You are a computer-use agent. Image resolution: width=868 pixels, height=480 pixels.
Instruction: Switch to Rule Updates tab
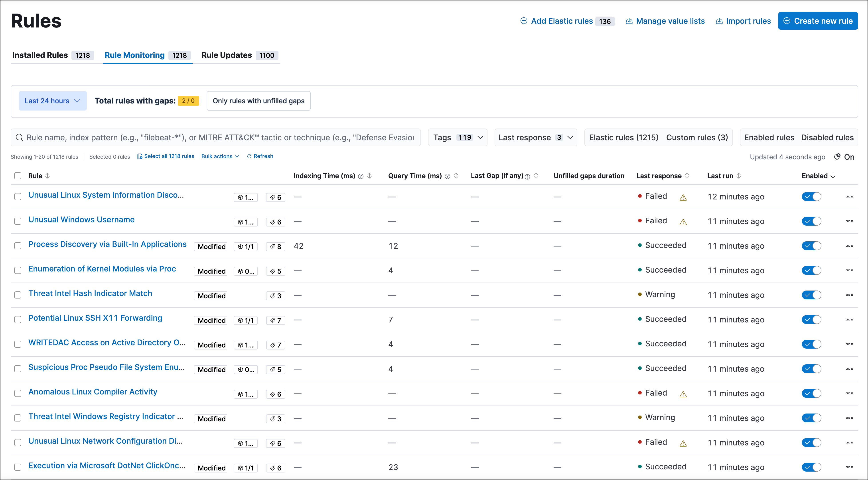(238, 55)
